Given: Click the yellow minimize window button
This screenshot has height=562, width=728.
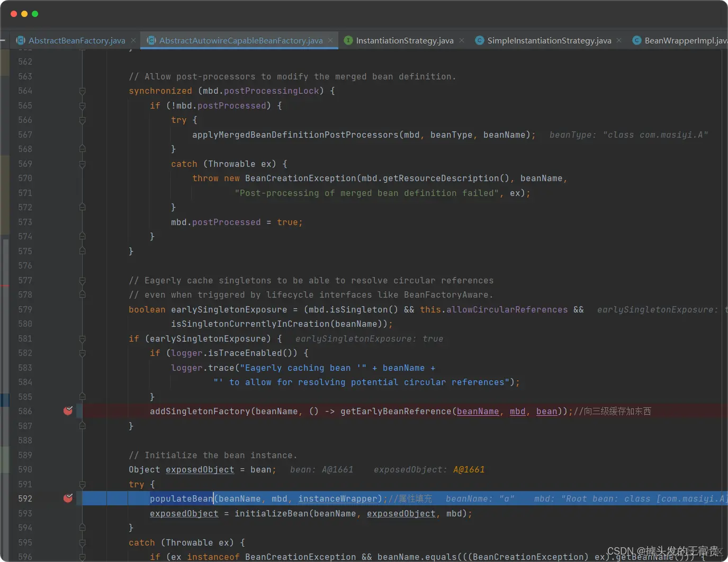Looking at the screenshot, I should pos(24,14).
